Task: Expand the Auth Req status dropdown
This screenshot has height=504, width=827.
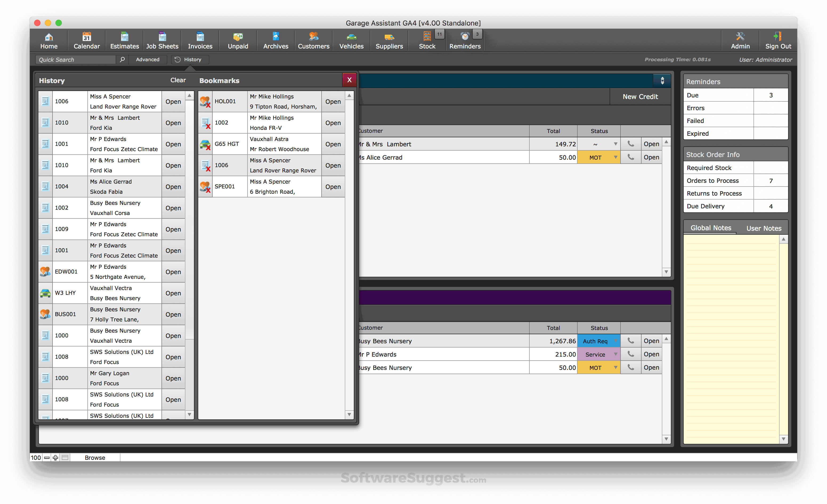Action: point(615,341)
